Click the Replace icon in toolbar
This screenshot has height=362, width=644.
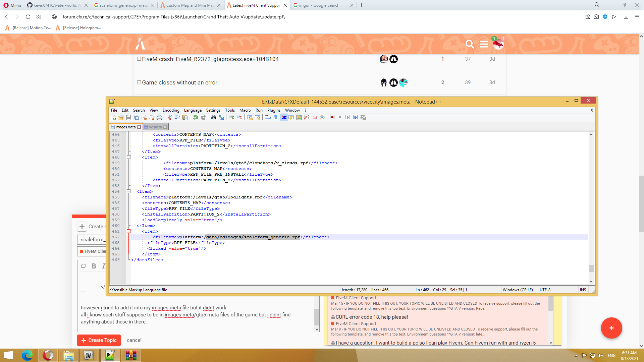click(x=221, y=117)
